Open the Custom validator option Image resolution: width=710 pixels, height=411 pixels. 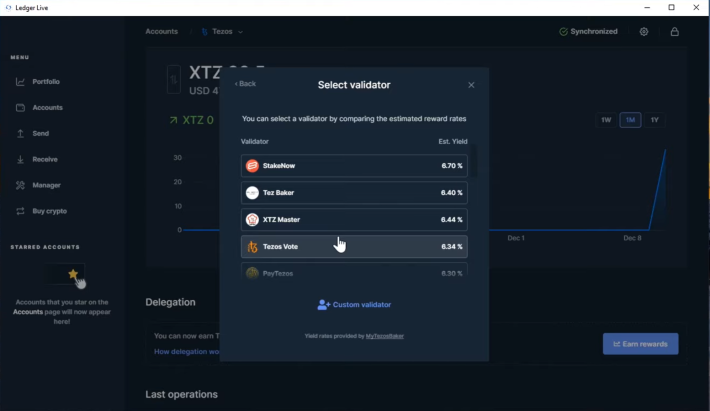[354, 305]
